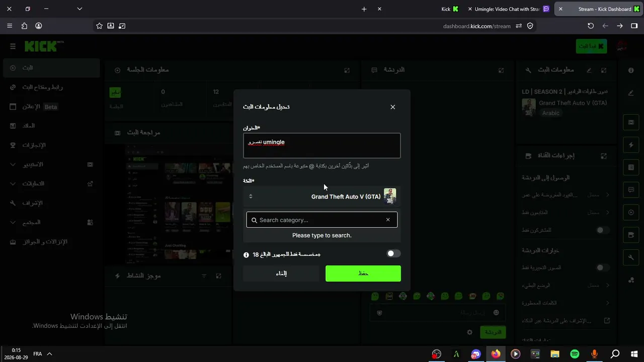644x362 pixels.
Task: Open the chat settings gear icon
Action: pos(469,332)
